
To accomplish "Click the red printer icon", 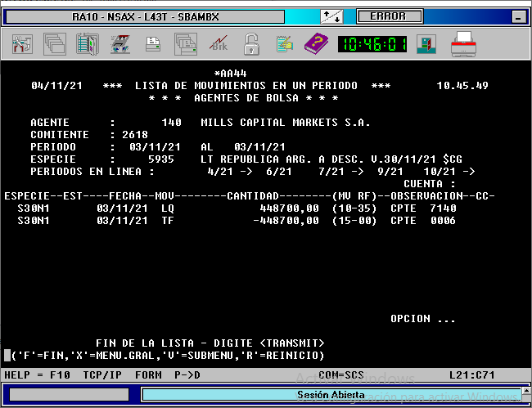I will 463,44.
